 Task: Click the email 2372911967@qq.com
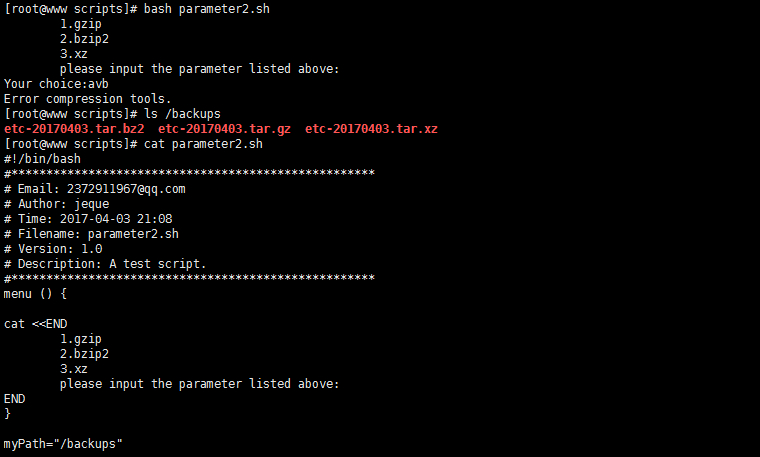(x=126, y=189)
